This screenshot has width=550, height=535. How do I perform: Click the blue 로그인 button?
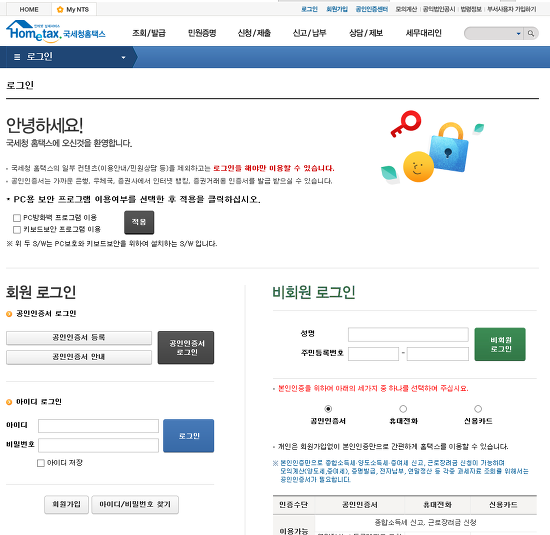click(189, 436)
